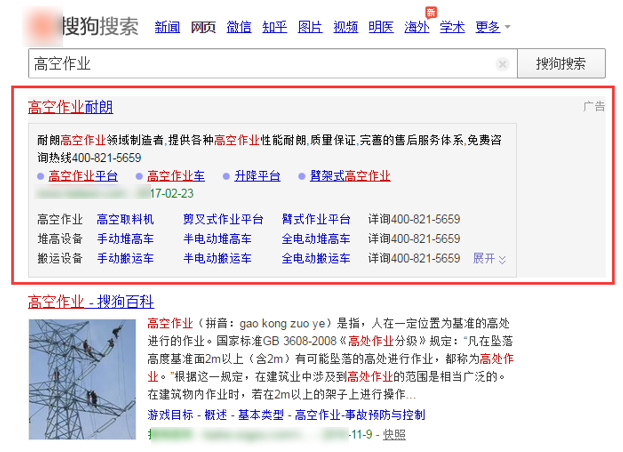Open the ad title 高空作业耐朗
Viewport: 623px width, 452px height.
tap(71, 107)
